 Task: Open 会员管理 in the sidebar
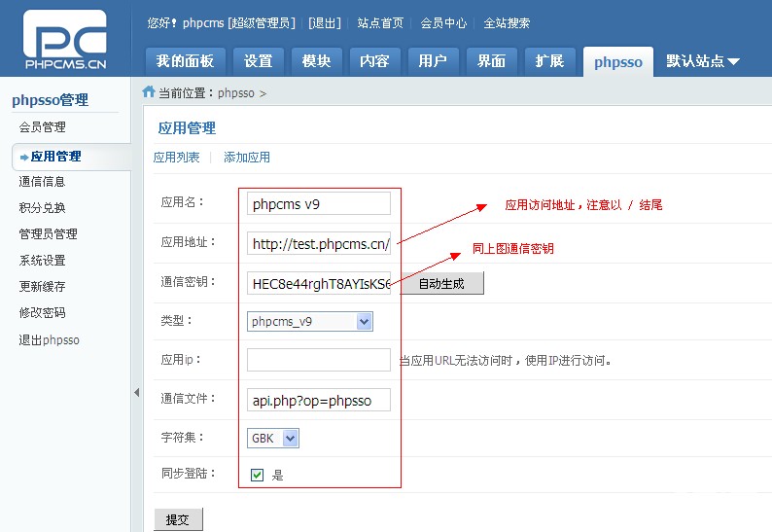43,127
